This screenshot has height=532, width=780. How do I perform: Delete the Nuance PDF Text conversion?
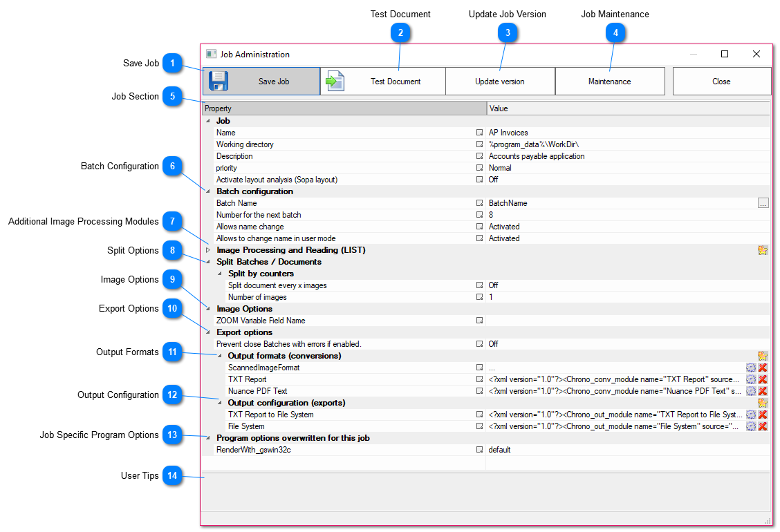pyautogui.click(x=761, y=390)
